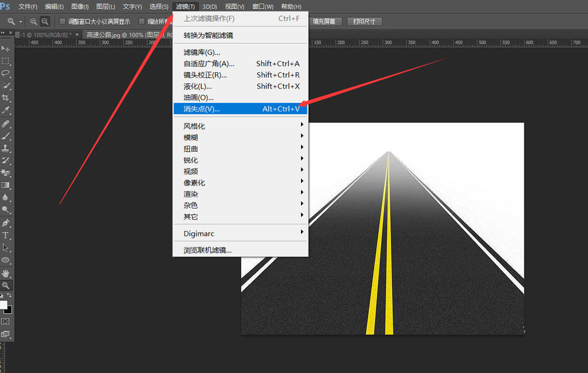The width and height of the screenshot is (588, 373).
Task: Click the zoom in options button
Action: (x=34, y=22)
